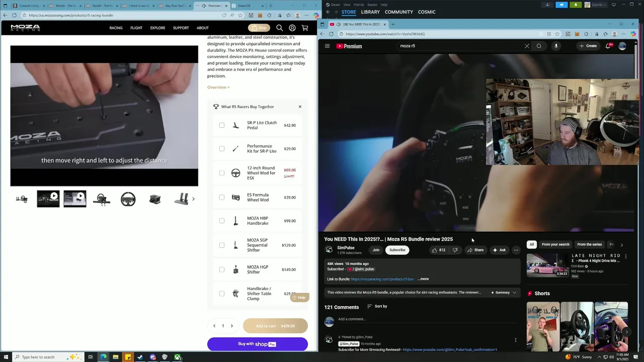The height and width of the screenshot is (362, 644).
Task: Select the steering wheel gallery thumbnail
Action: [128, 199]
